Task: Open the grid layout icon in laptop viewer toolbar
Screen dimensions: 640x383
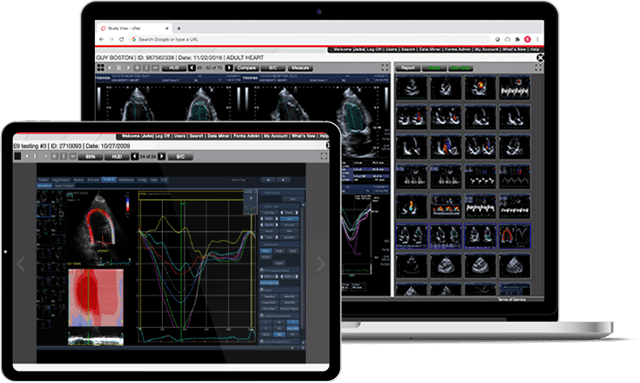Action: pyautogui.click(x=100, y=68)
